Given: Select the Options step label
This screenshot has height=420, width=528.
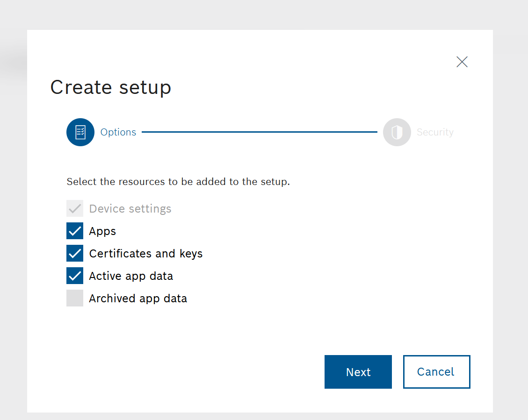Looking at the screenshot, I should (118, 132).
